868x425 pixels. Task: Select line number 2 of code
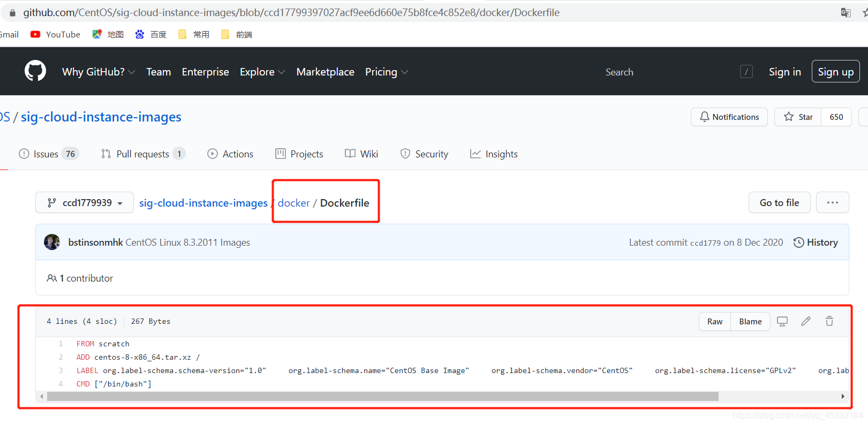pyautogui.click(x=61, y=357)
